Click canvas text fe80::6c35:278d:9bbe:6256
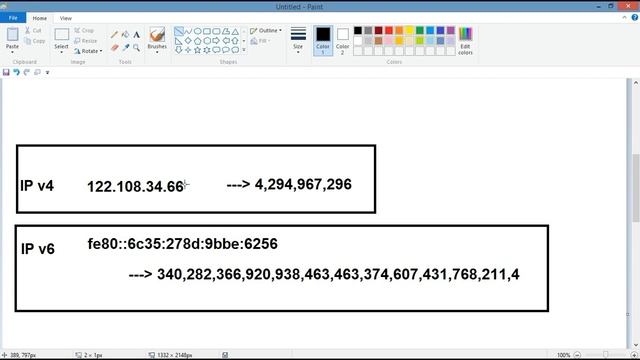This screenshot has height=360, width=640. pos(182,244)
